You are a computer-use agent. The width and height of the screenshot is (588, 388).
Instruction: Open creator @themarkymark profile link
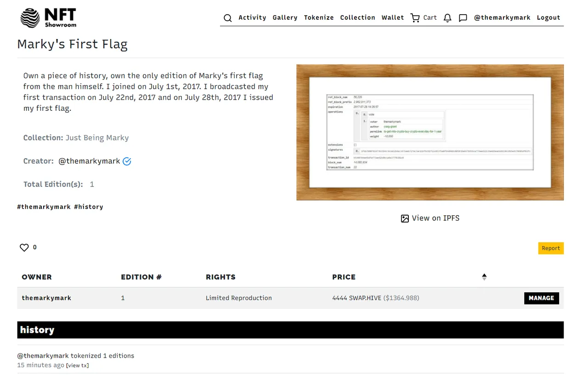[x=89, y=161]
